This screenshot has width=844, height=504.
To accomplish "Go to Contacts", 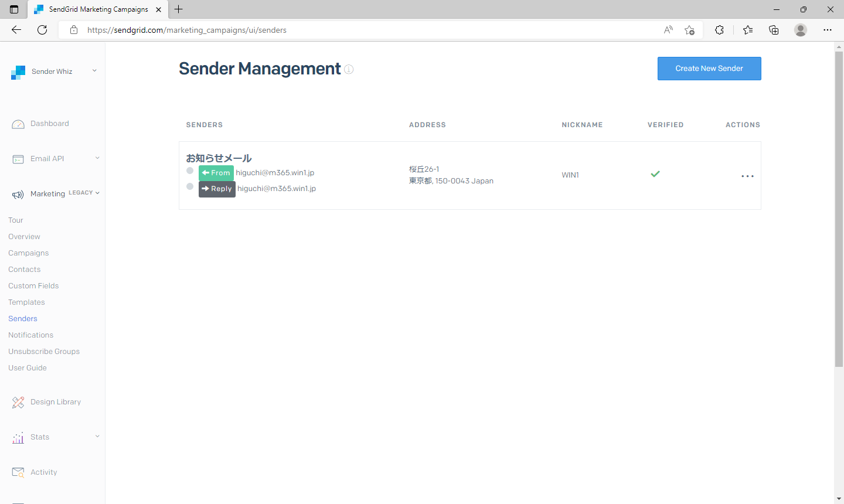I will pyautogui.click(x=25, y=270).
